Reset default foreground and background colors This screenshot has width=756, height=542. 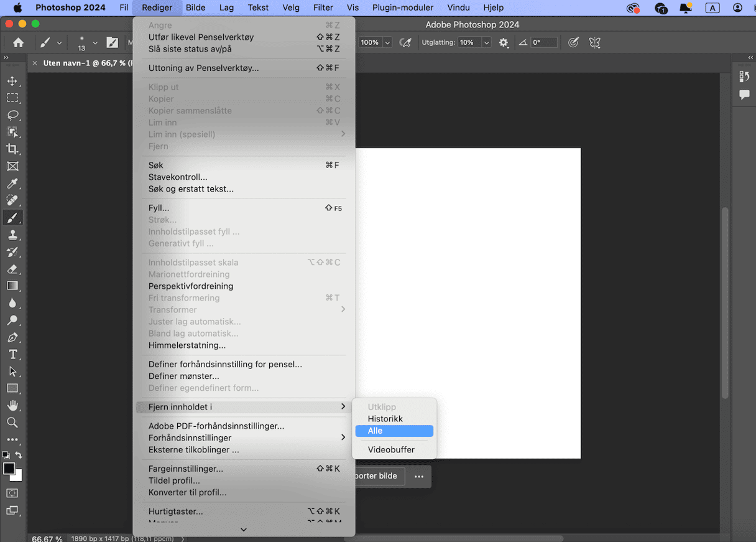tap(6, 455)
